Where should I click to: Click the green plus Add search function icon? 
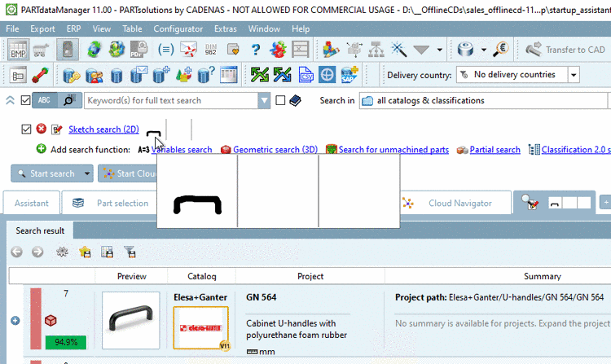tap(41, 149)
